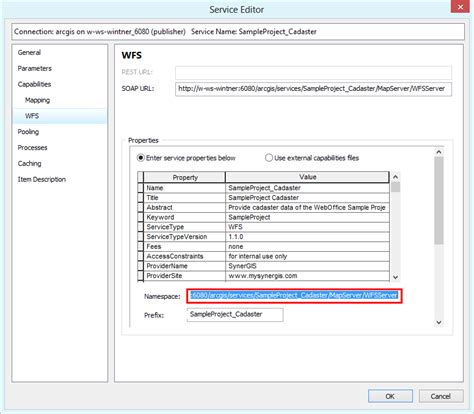Image resolution: width=474 pixels, height=414 pixels.
Task: Click the 'Keyword' property cell
Action: 185,217
